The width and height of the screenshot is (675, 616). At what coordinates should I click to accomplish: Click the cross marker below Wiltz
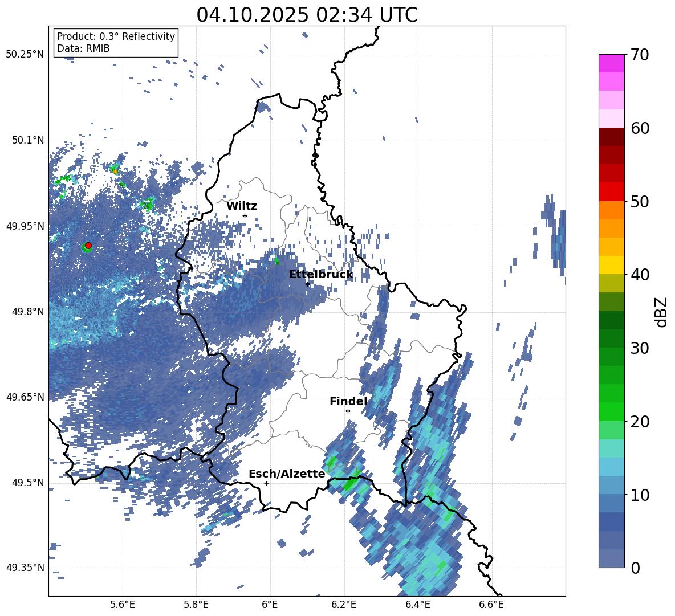(x=245, y=215)
